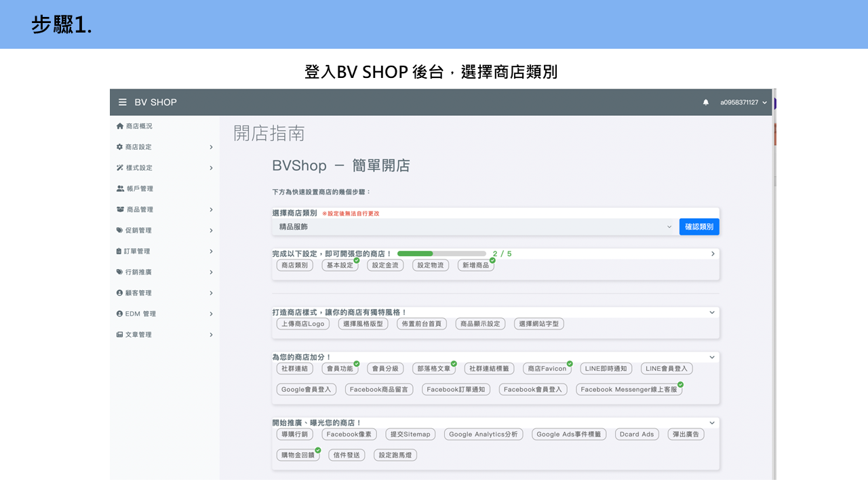Click the EDM 管理 person icon
This screenshot has width=868, height=488.
point(120,314)
